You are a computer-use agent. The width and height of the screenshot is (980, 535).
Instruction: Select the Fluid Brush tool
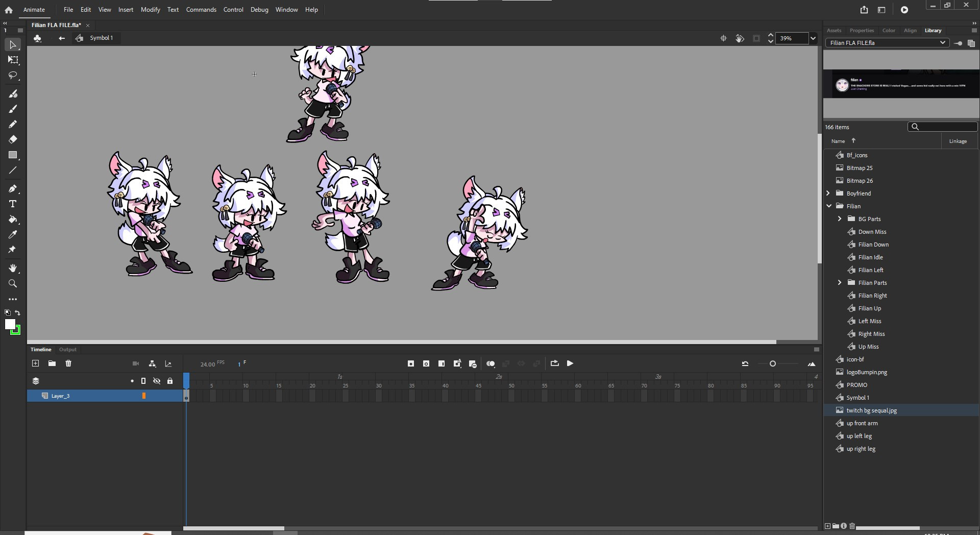click(13, 93)
